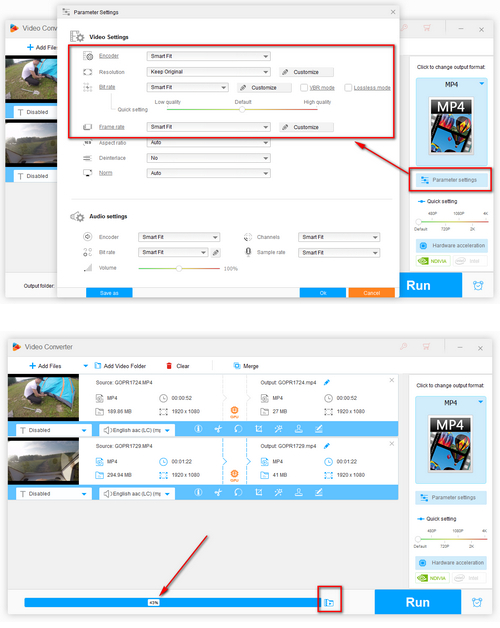The image size is (500, 628).
Task: Click the audio bit rate edit pencil icon
Action: (216, 252)
